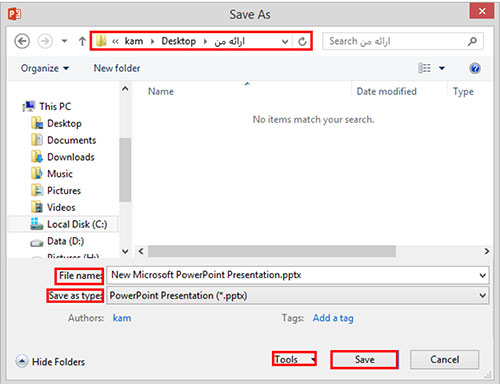Image resolution: width=500 pixels, height=384 pixels.
Task: Click the Pictures folder icon
Action: pyautogui.click(x=37, y=191)
